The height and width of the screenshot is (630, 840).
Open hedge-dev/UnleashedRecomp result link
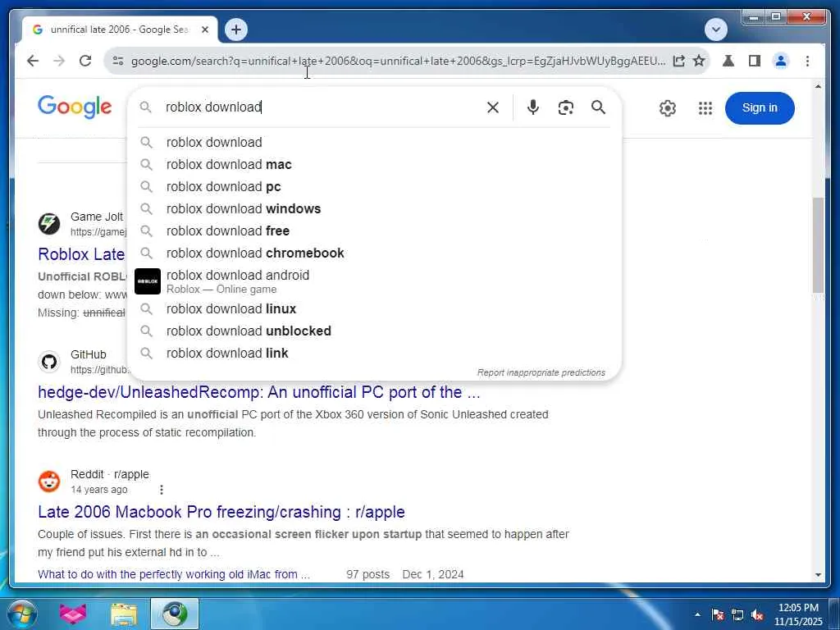pyautogui.click(x=258, y=392)
